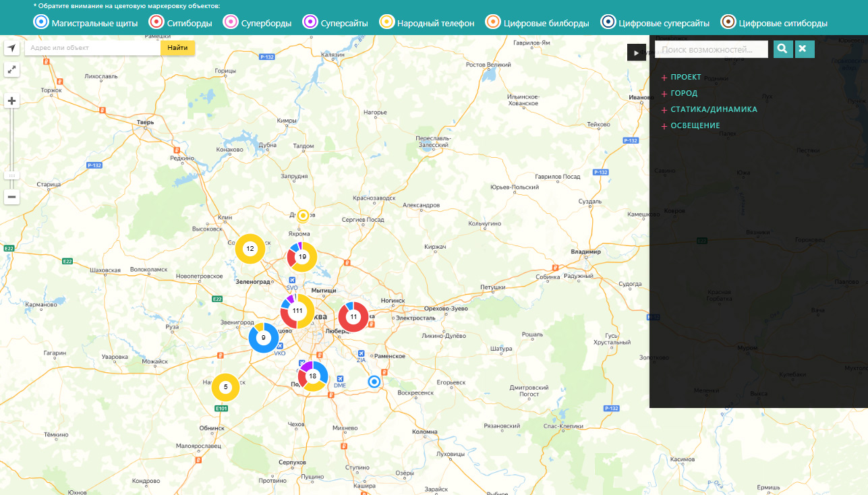This screenshot has width=868, height=495.
Task: Open the cluster marker showing 111
Action: click(297, 311)
